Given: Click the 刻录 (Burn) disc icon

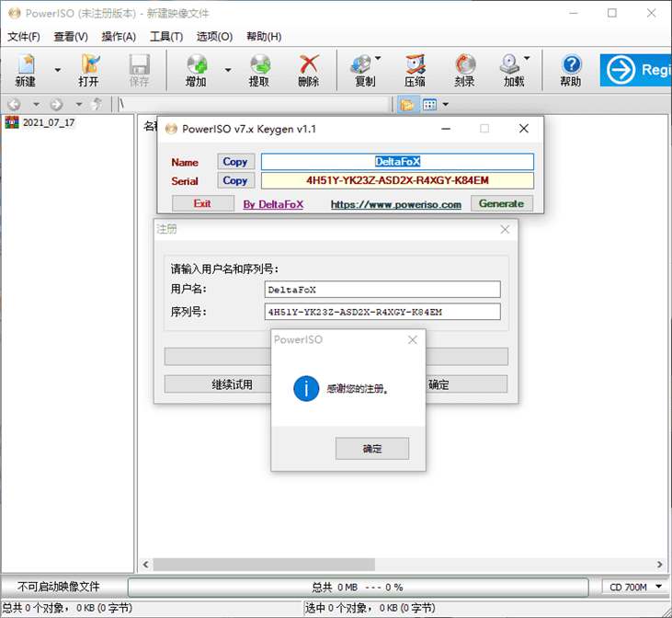Looking at the screenshot, I should [464, 70].
